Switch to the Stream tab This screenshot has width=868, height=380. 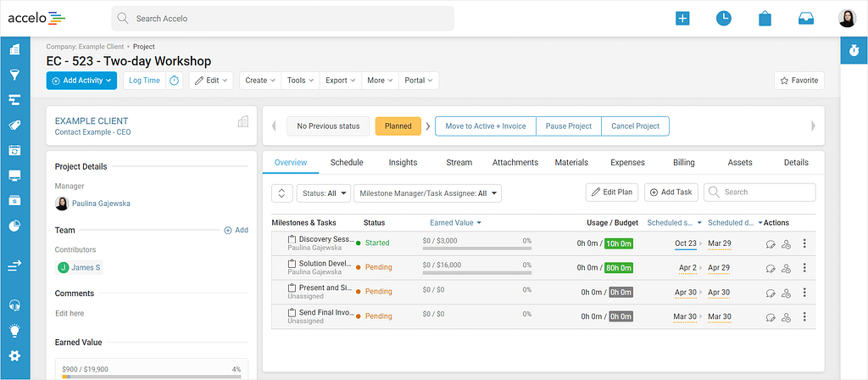tap(459, 162)
